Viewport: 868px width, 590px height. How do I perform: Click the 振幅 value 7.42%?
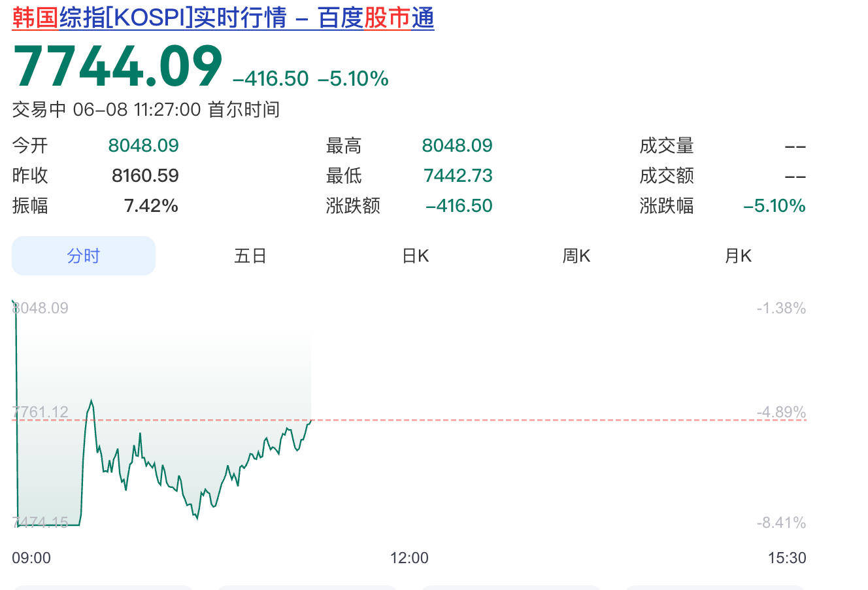click(151, 205)
